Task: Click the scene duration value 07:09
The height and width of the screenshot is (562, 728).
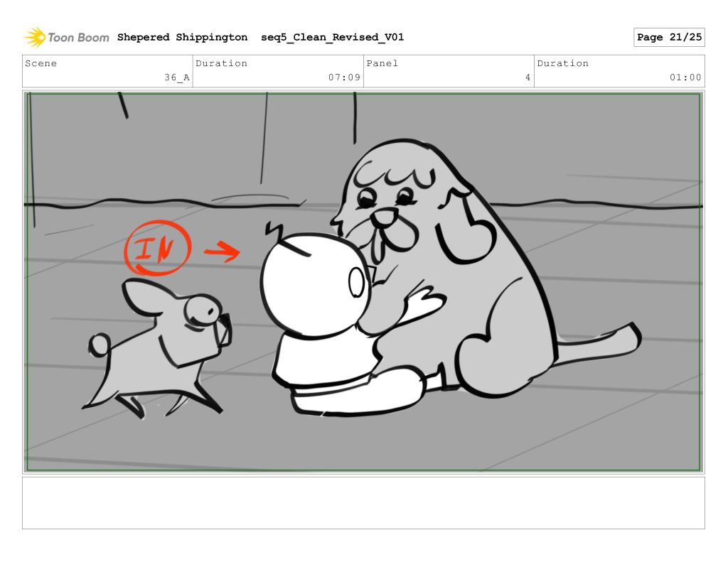Action: pos(344,78)
